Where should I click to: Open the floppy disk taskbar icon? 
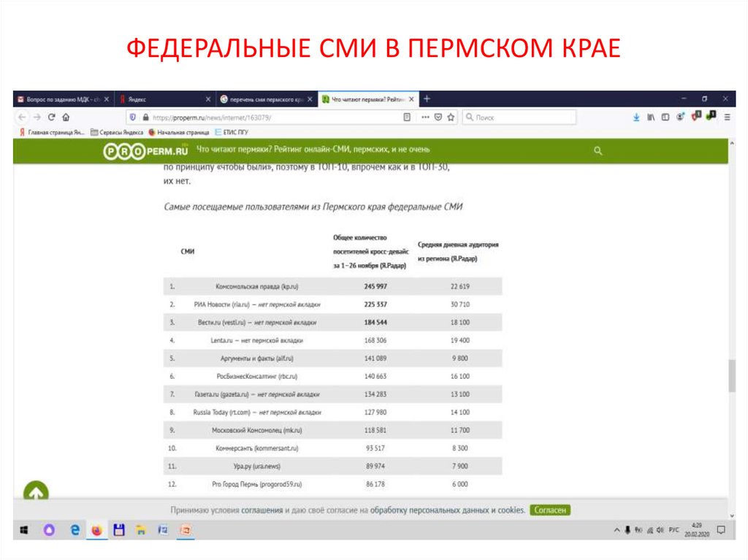(x=119, y=530)
